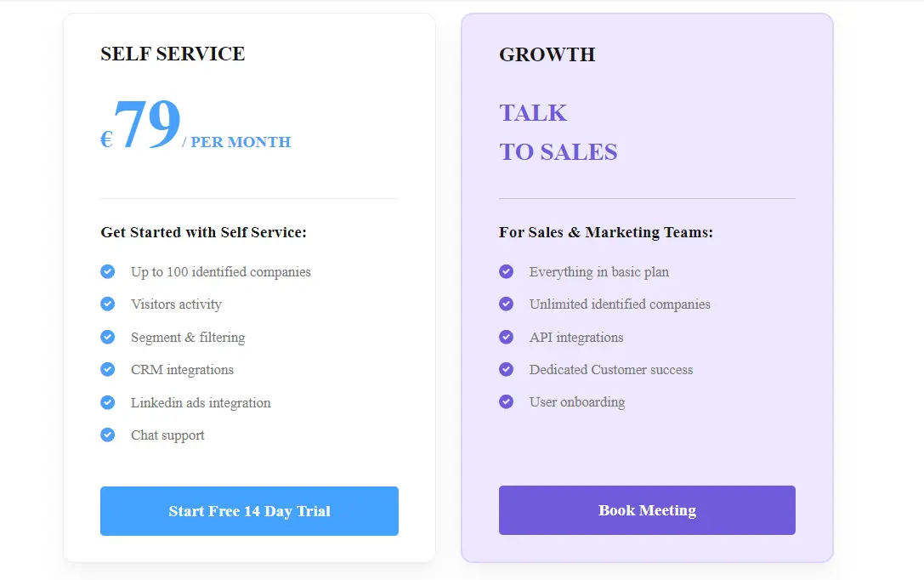Select the Segment & filtering checkmark icon
This screenshot has height=580, width=924.
[108, 337]
